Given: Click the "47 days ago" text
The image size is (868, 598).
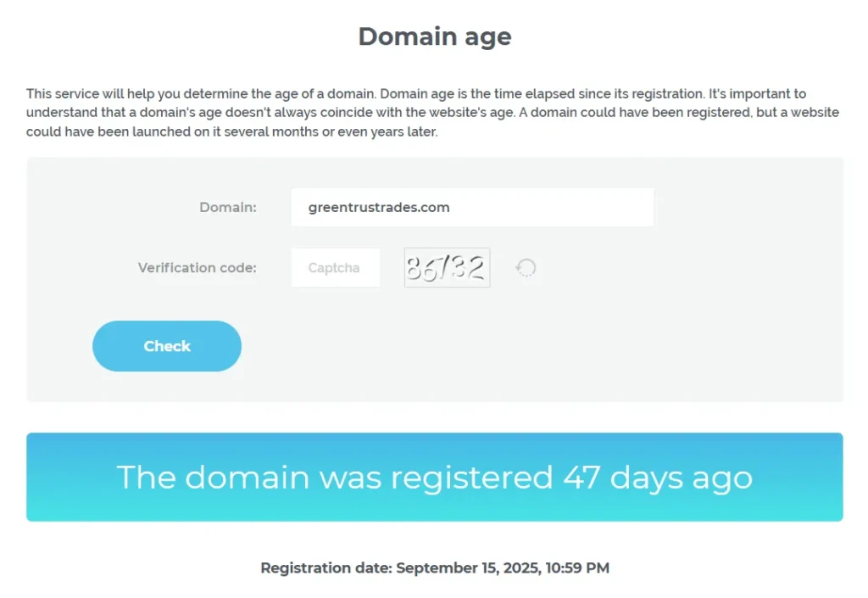Looking at the screenshot, I should [658, 478].
